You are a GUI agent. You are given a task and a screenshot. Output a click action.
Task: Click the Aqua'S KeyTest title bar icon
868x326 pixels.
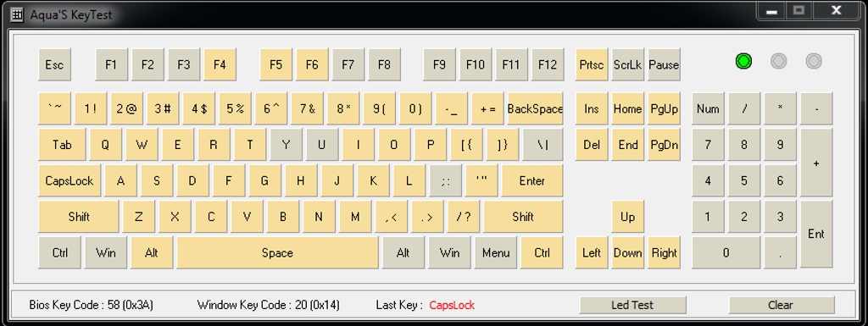pos(17,15)
